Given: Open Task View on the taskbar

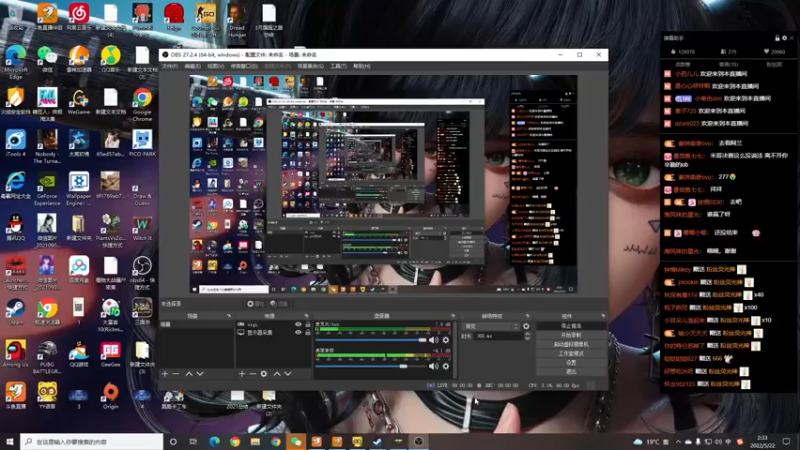Looking at the screenshot, I should (x=193, y=442).
